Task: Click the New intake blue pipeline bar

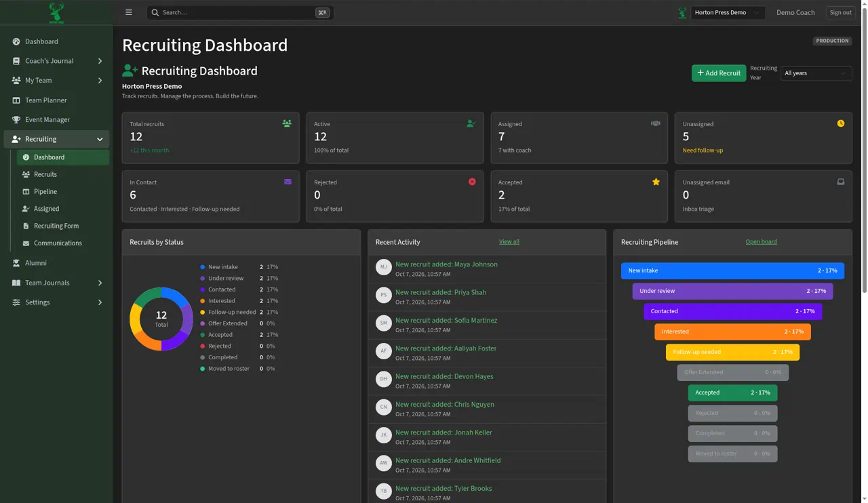Action: [x=732, y=270]
